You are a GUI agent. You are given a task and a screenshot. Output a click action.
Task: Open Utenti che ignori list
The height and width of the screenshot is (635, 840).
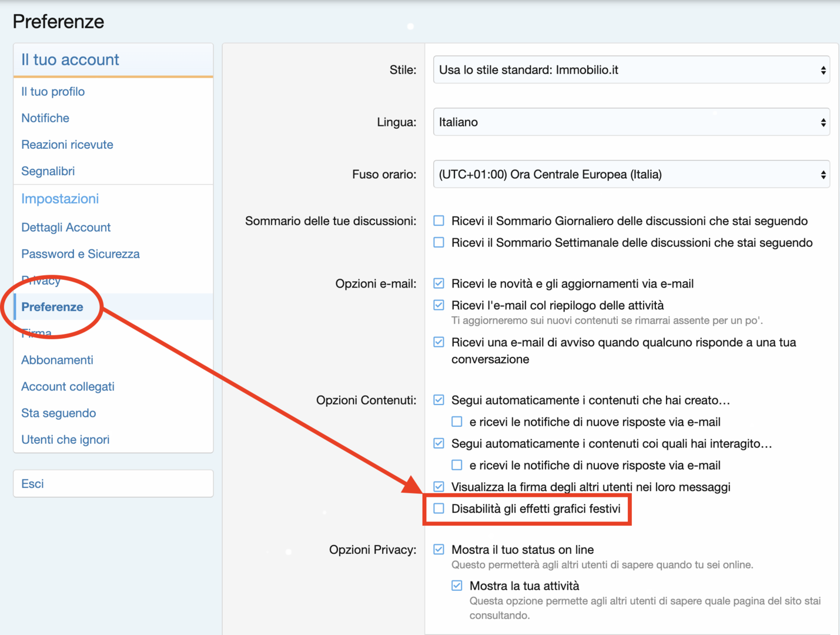65,440
